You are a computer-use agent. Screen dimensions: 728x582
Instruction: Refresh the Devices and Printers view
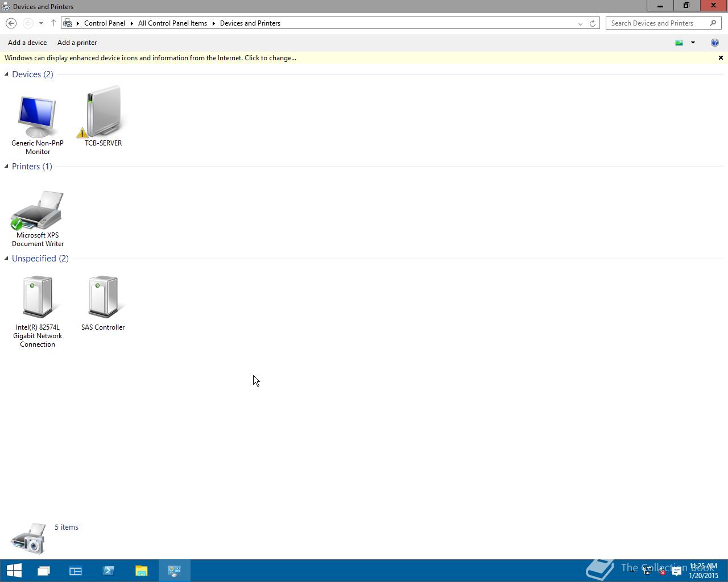tap(593, 23)
